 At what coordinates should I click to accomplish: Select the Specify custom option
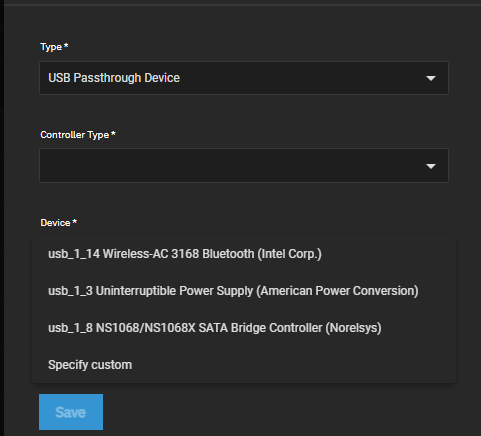(x=244, y=365)
